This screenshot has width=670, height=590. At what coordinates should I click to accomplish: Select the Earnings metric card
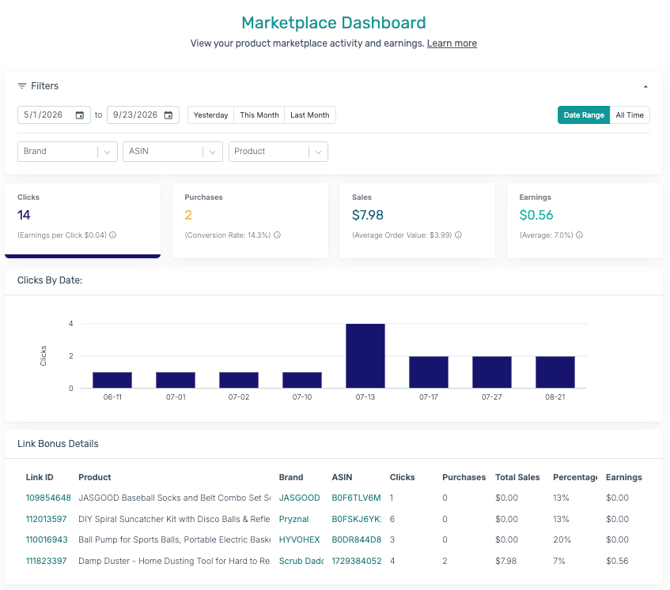[x=585, y=220]
